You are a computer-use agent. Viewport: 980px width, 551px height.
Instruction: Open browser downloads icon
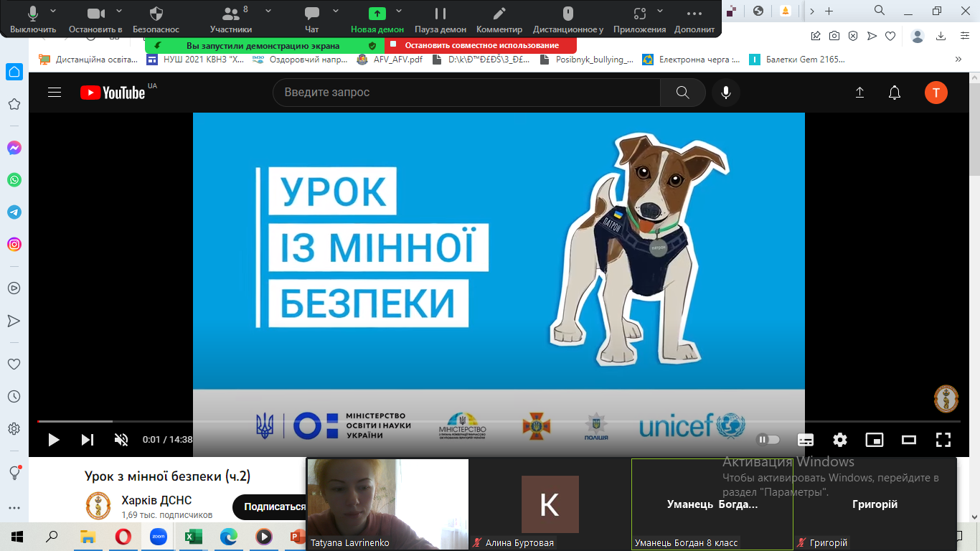coord(940,36)
